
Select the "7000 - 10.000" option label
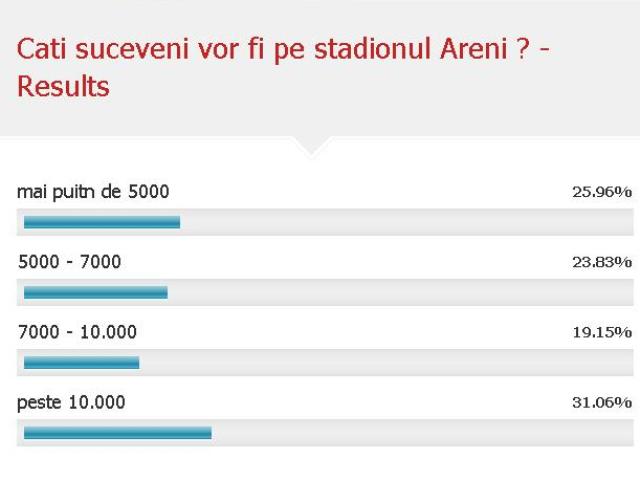click(78, 332)
